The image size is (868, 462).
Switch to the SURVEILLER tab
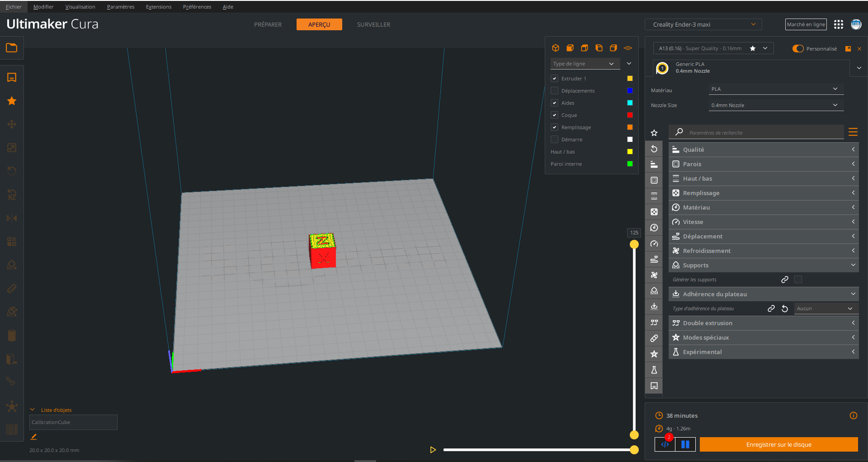tap(373, 24)
